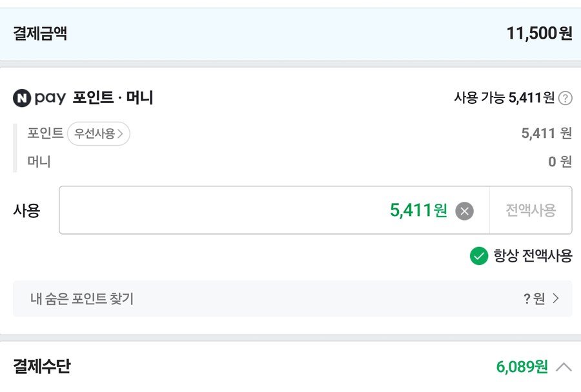581x392 pixels.
Task: Tap the 포인트 · 머니 section title
Action: pos(113,98)
